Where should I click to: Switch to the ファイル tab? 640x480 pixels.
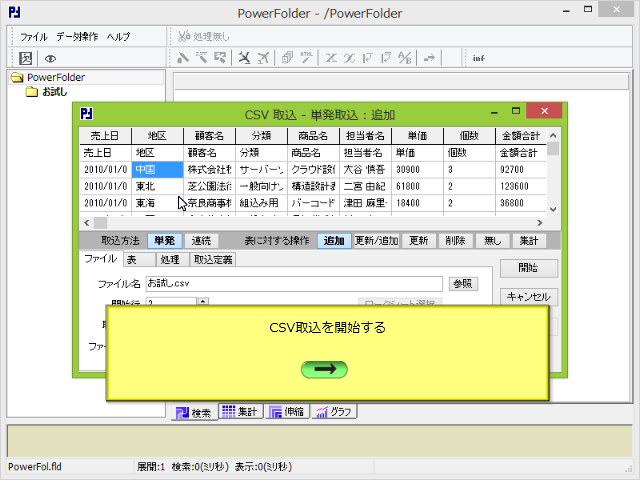pos(100,259)
